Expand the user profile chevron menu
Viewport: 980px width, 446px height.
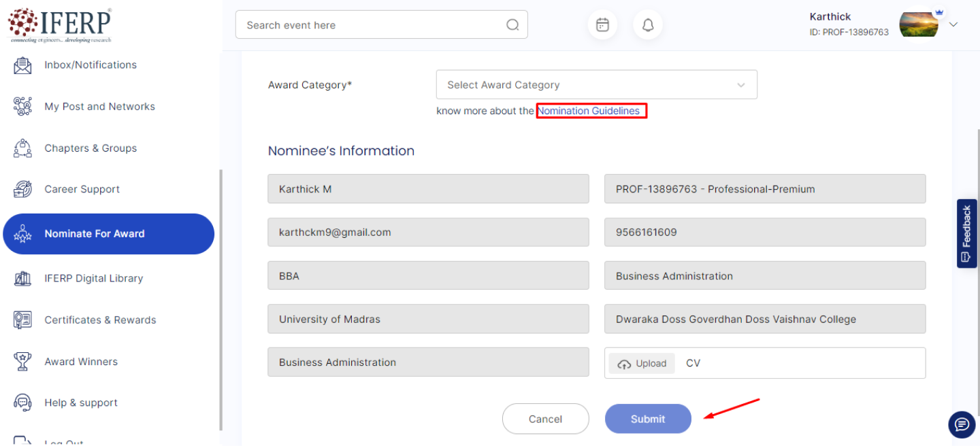[953, 24]
